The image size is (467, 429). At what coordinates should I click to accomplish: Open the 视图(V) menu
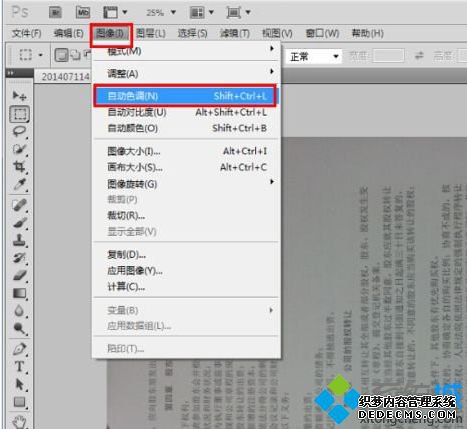(x=277, y=33)
